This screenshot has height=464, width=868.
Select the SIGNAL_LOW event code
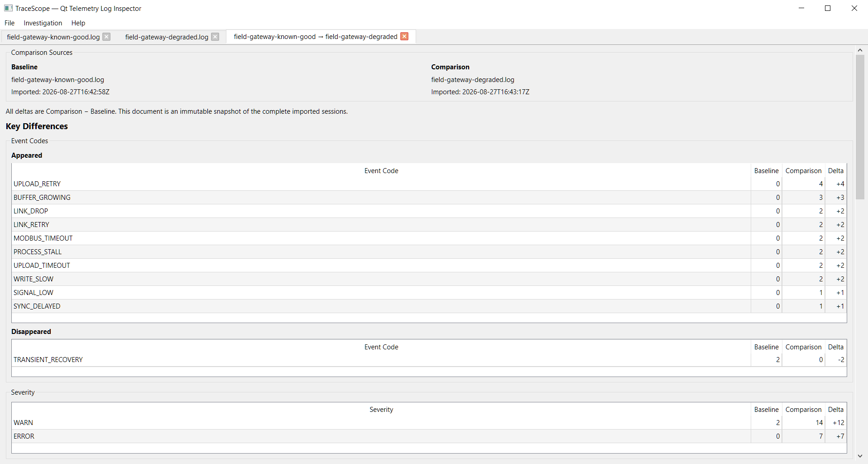tap(34, 293)
